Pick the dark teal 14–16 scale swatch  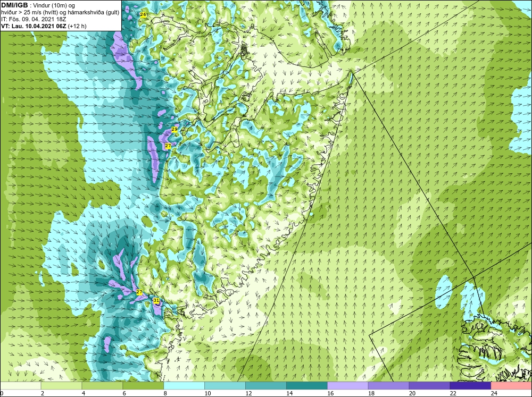(307, 385)
